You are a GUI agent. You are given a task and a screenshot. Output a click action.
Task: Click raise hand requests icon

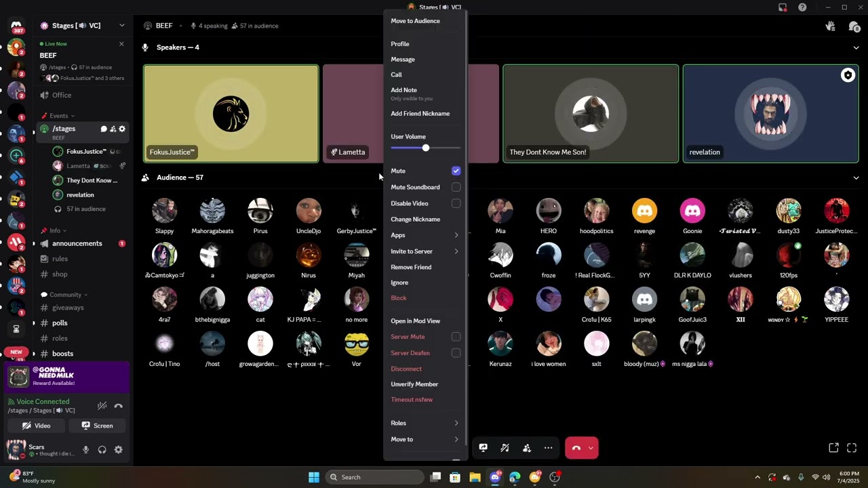[830, 26]
